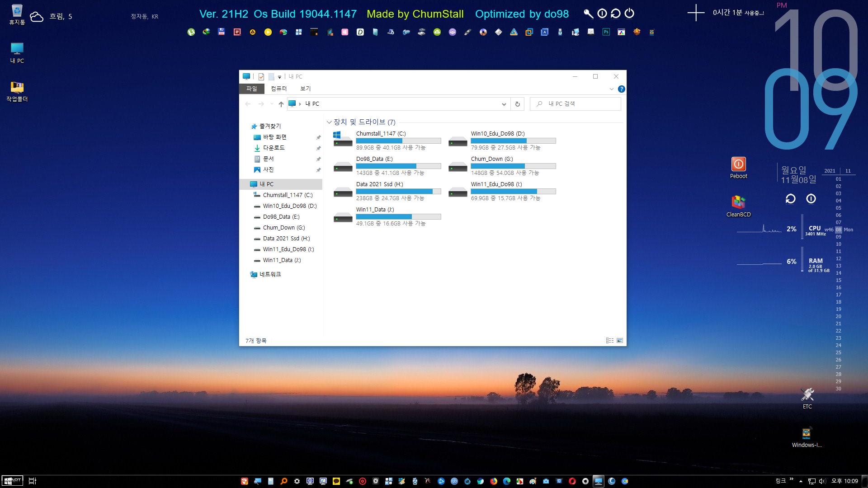The height and width of the screenshot is (488, 868).
Task: Open Microsoft Edge from the taskbar
Action: (x=507, y=481)
